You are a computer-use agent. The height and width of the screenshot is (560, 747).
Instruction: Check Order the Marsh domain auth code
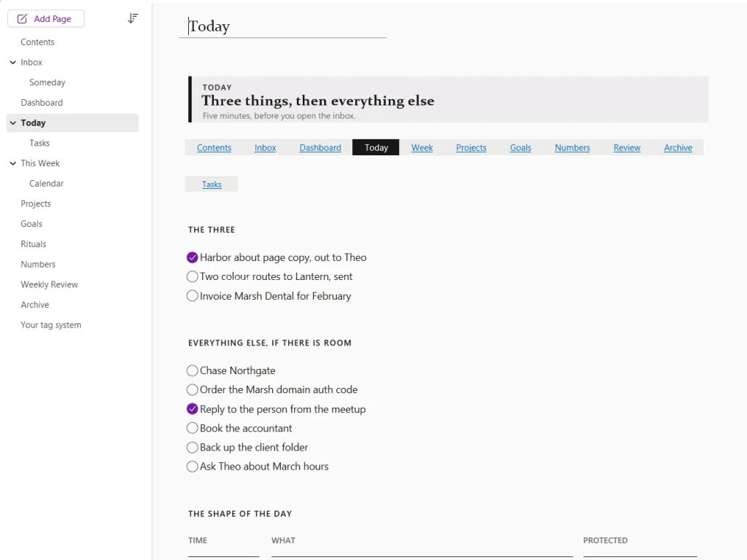[192, 389]
